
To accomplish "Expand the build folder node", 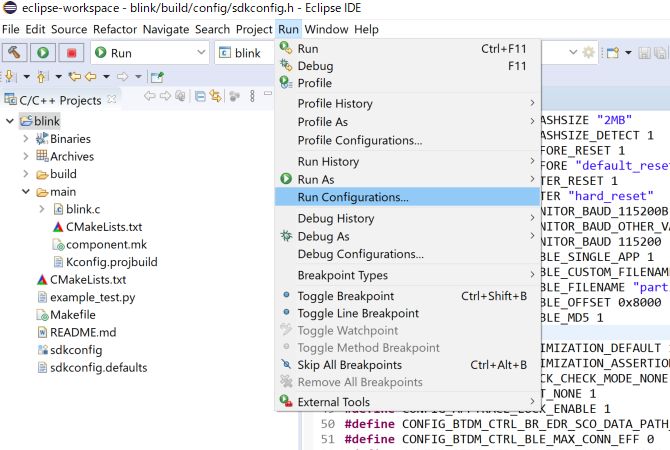I will click(x=26, y=174).
